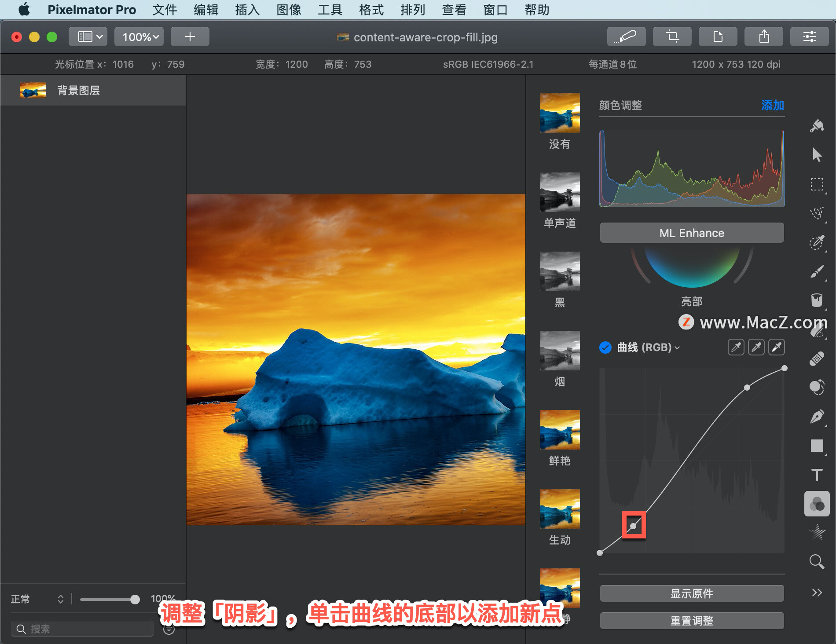
Task: Select the white point eyedropper for curves
Action: [776, 347]
